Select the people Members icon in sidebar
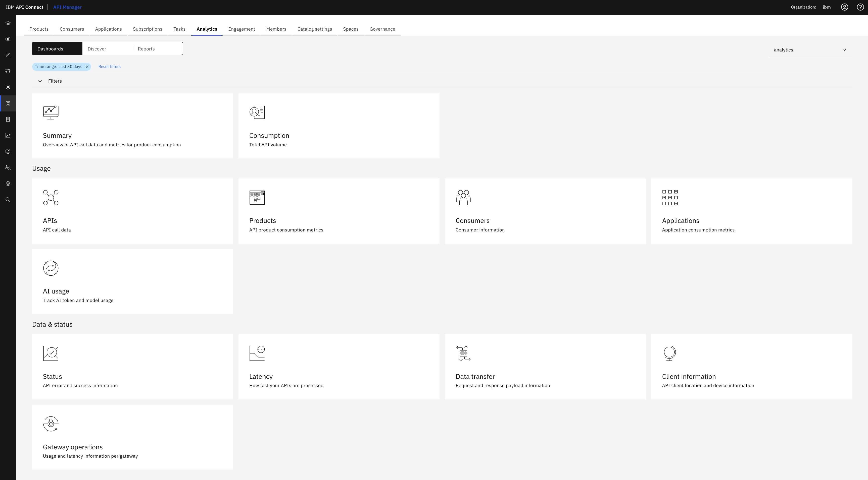 tap(8, 168)
